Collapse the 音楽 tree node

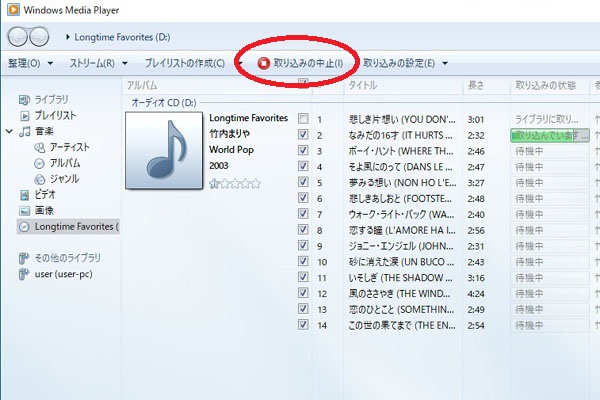[9, 131]
